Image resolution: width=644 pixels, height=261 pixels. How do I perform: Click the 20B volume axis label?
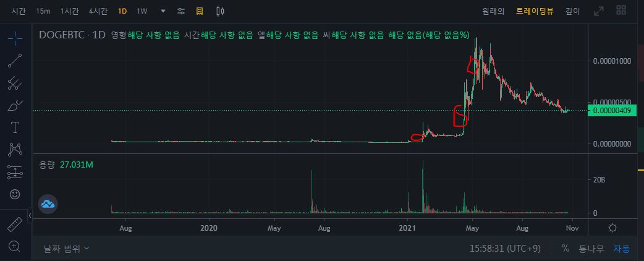click(598, 179)
